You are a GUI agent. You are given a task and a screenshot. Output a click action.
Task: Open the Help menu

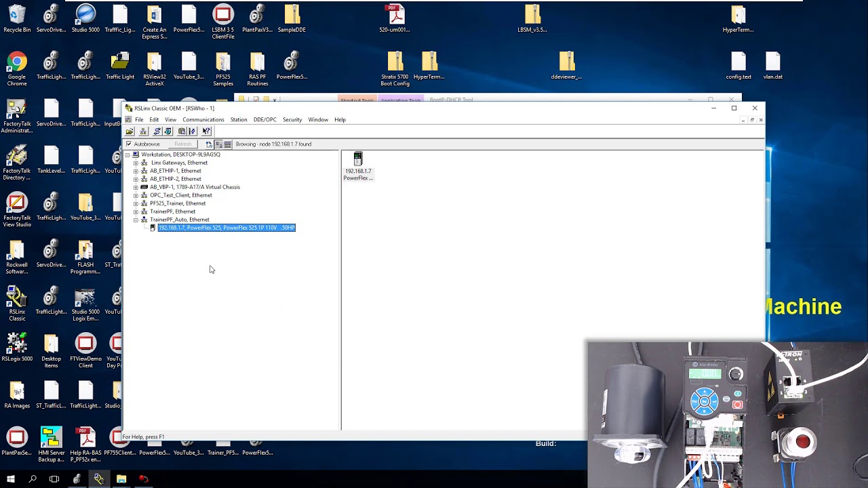point(340,120)
